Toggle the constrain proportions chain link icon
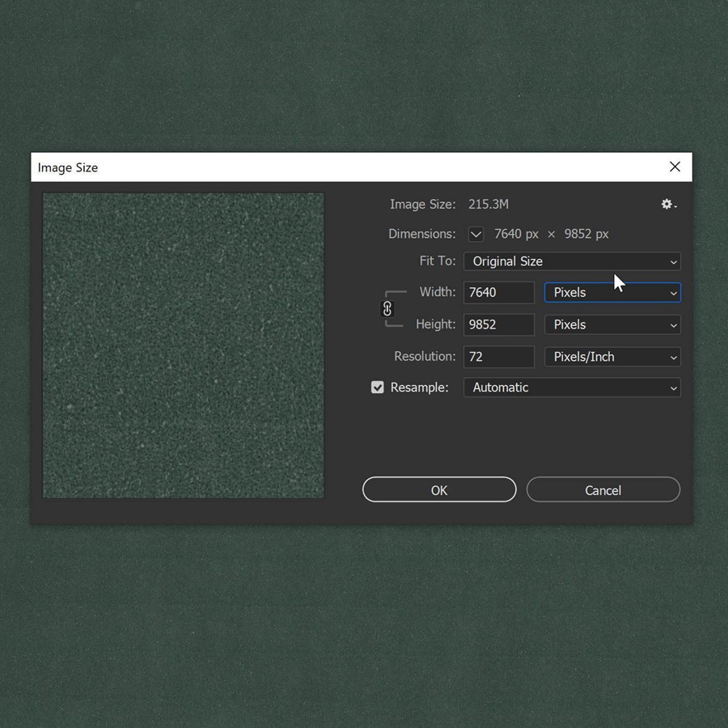This screenshot has height=728, width=728. coord(387,309)
